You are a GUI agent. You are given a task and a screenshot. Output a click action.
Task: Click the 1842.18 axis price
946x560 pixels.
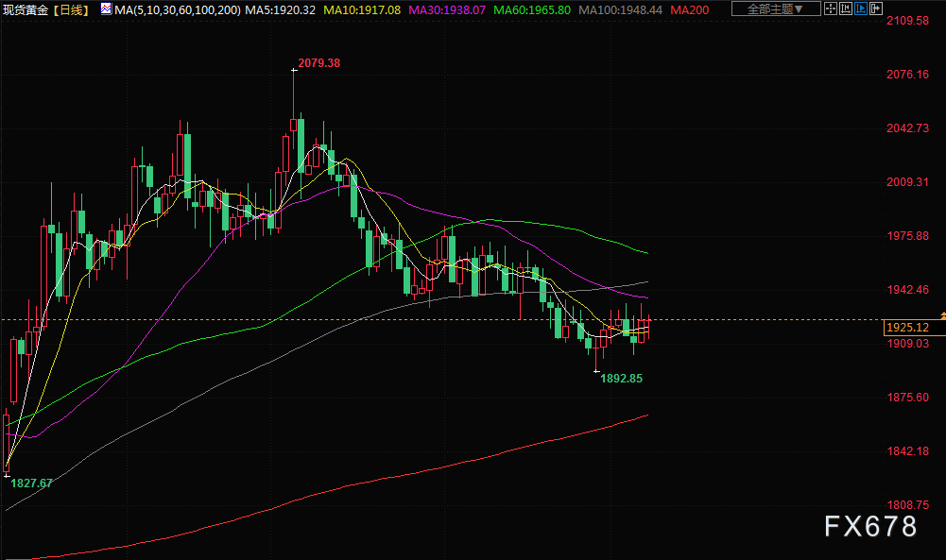pyautogui.click(x=908, y=450)
